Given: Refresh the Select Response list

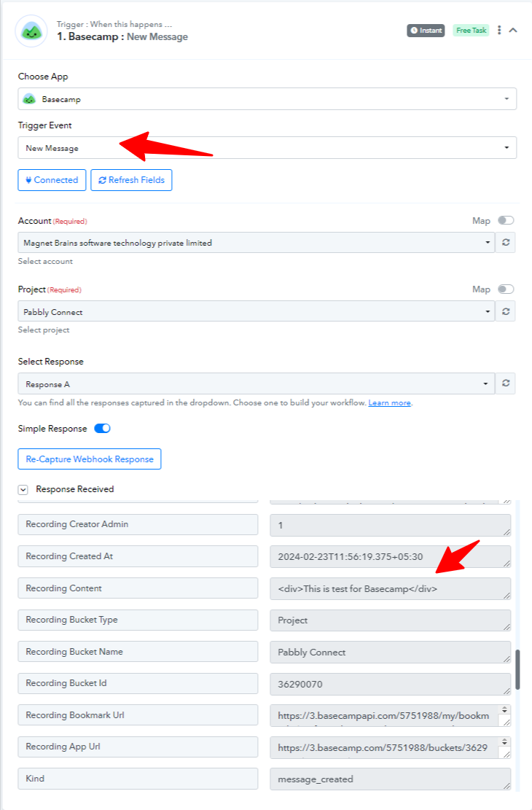Looking at the screenshot, I should point(506,383).
